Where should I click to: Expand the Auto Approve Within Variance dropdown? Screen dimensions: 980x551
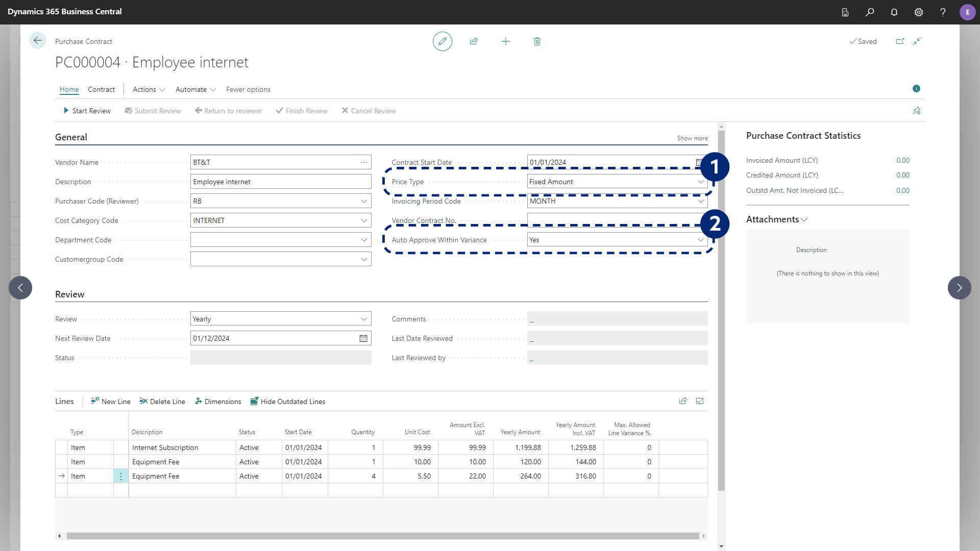coord(701,239)
